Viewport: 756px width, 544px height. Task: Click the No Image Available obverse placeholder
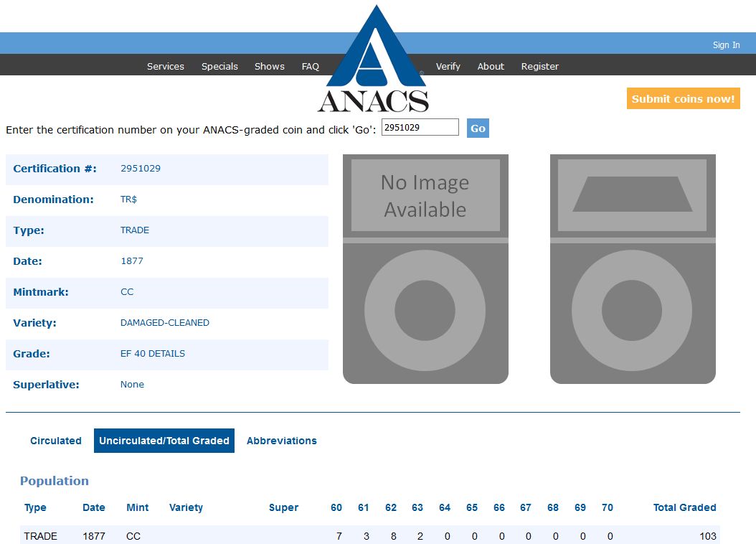425,269
